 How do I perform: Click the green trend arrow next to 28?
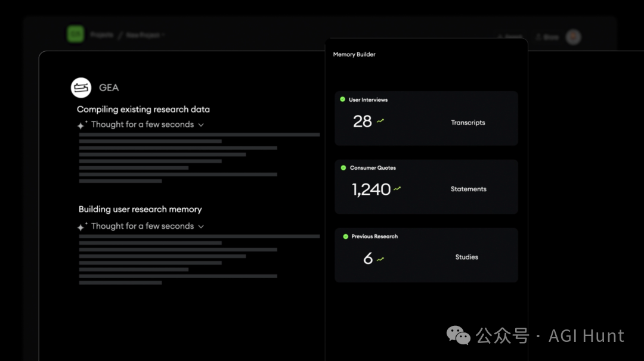(x=380, y=120)
